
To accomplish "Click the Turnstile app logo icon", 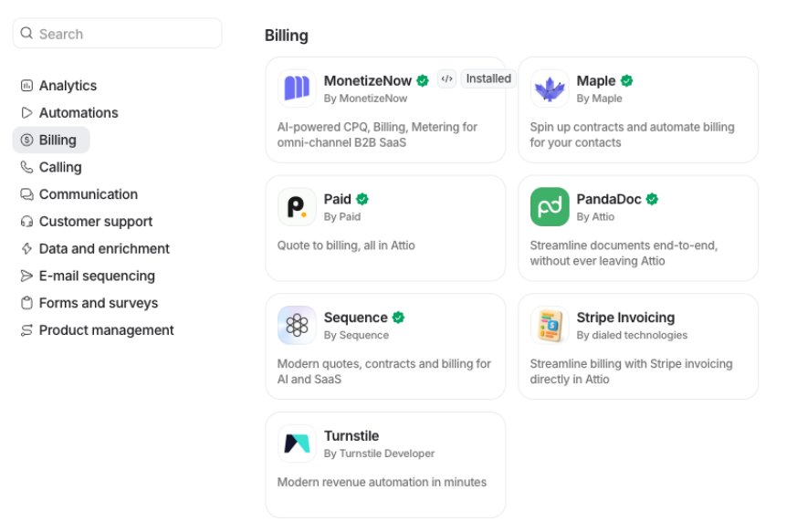I will click(297, 443).
